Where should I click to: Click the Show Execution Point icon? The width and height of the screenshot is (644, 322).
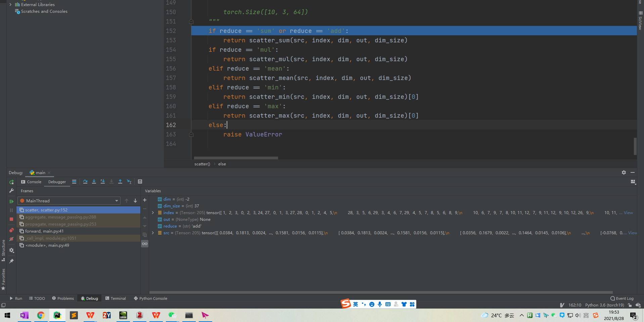coord(74,182)
